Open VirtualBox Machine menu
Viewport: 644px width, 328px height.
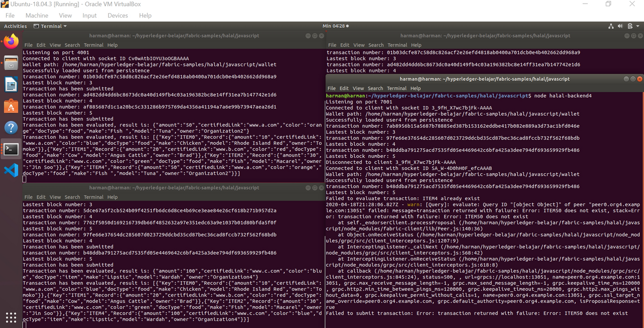pyautogui.click(x=37, y=15)
